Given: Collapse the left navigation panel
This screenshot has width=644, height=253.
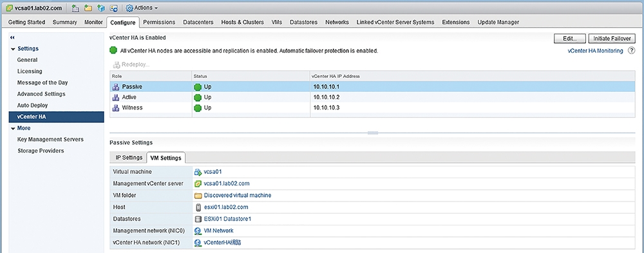Looking at the screenshot, I should (x=12, y=37).
